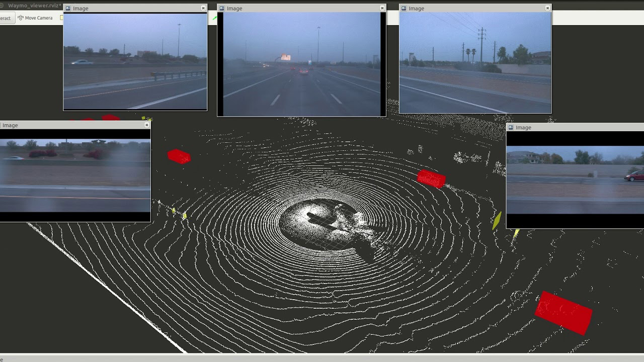Click the Waymo_viewer.rviz* window title
The height and width of the screenshot is (362, 644).
34,6
